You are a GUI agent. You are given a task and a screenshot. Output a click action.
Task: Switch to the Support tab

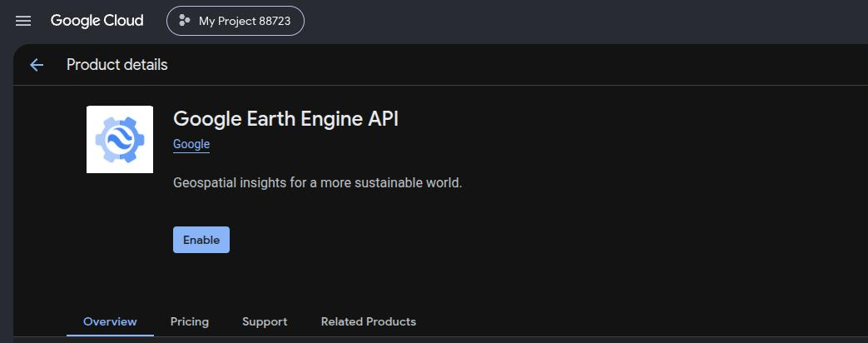coord(265,322)
